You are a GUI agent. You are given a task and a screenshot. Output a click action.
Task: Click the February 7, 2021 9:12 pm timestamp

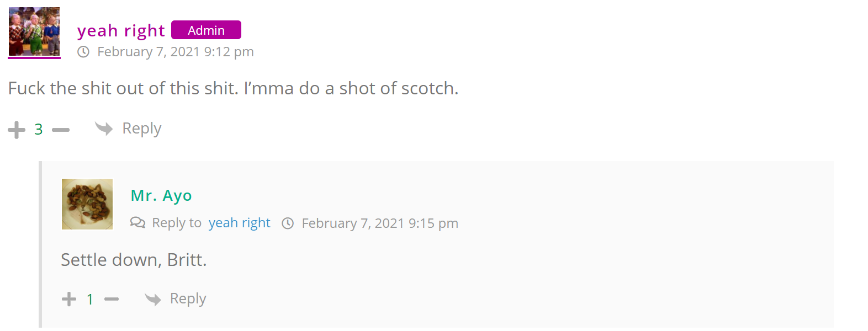pos(176,52)
